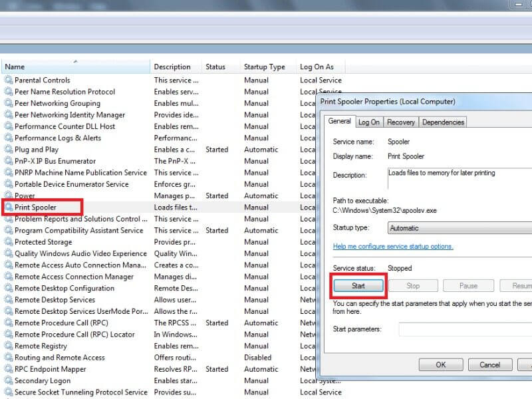
Task: Cancel the Print Spooler Properties dialog
Action: tap(489, 364)
